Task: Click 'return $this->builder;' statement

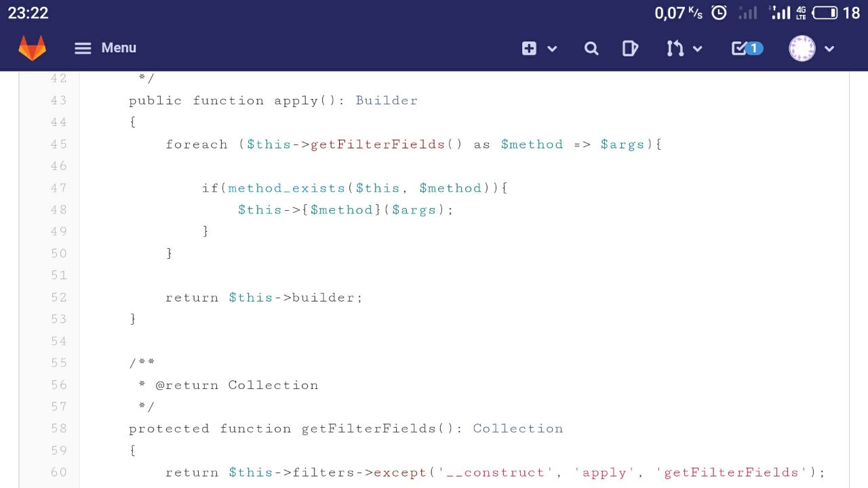Action: (264, 298)
